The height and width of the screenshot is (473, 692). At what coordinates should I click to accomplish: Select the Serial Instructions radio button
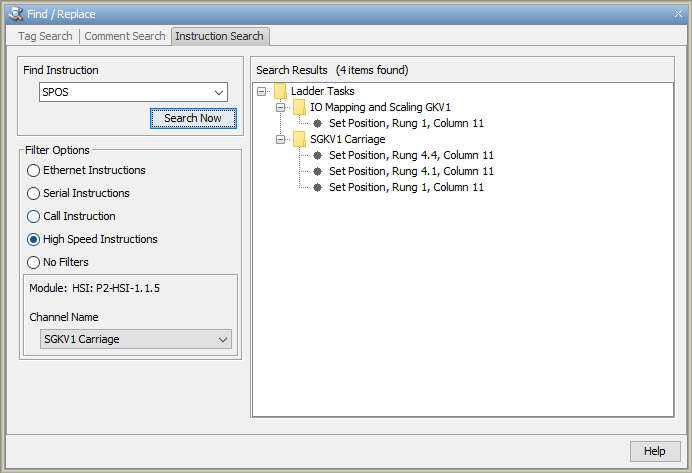pyautogui.click(x=34, y=194)
